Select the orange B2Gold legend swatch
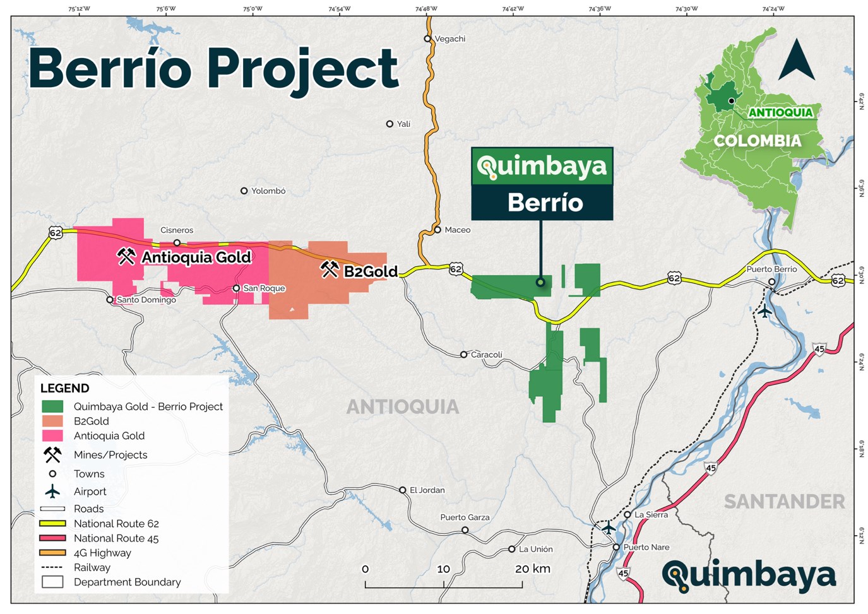Viewport: 868px width, 614px height. tap(52, 421)
